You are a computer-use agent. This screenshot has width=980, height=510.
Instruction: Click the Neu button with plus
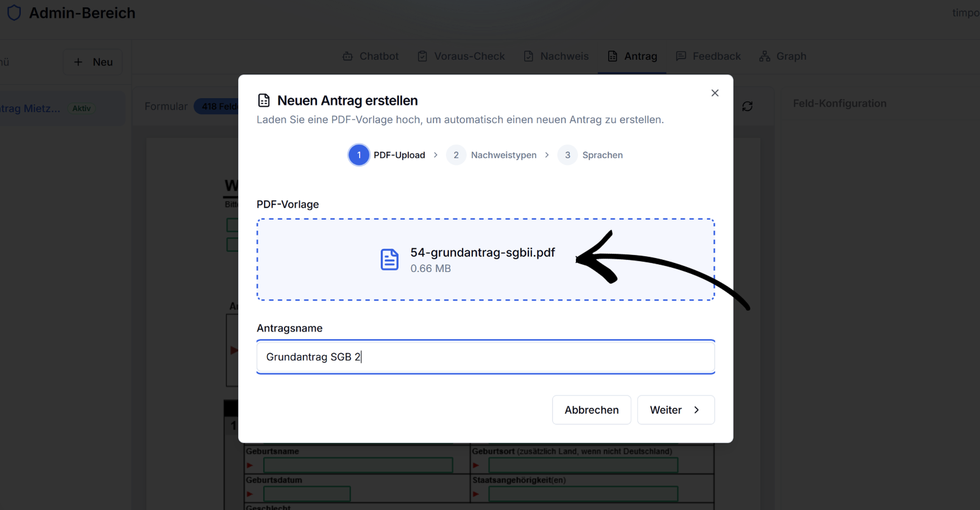[x=93, y=62]
